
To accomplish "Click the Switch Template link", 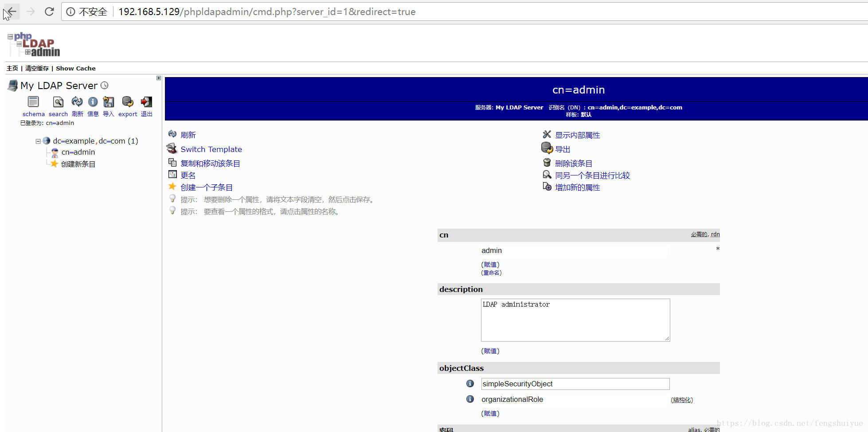I will pyautogui.click(x=211, y=149).
